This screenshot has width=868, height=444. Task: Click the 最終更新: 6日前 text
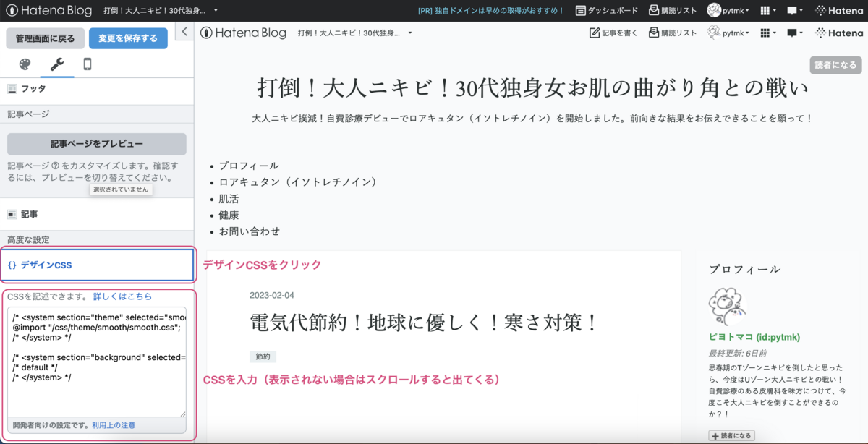click(x=738, y=353)
